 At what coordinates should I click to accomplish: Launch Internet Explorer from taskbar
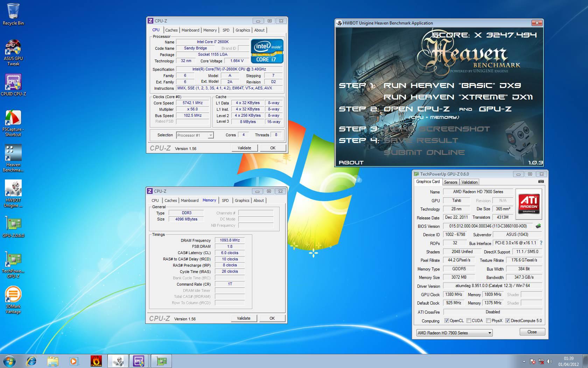(x=31, y=361)
